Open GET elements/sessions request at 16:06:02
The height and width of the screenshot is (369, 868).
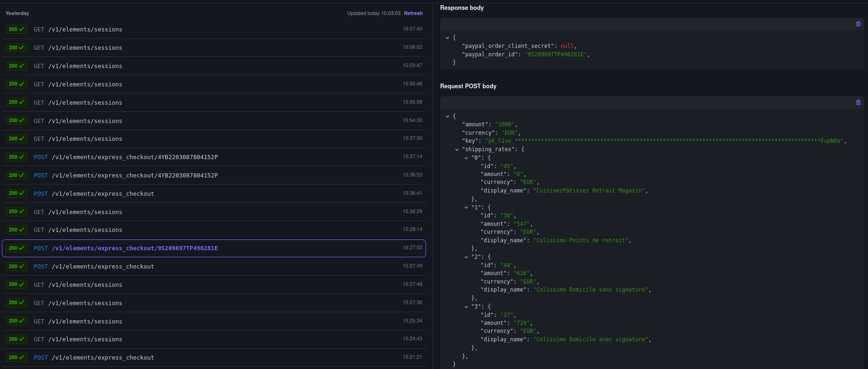85,47
